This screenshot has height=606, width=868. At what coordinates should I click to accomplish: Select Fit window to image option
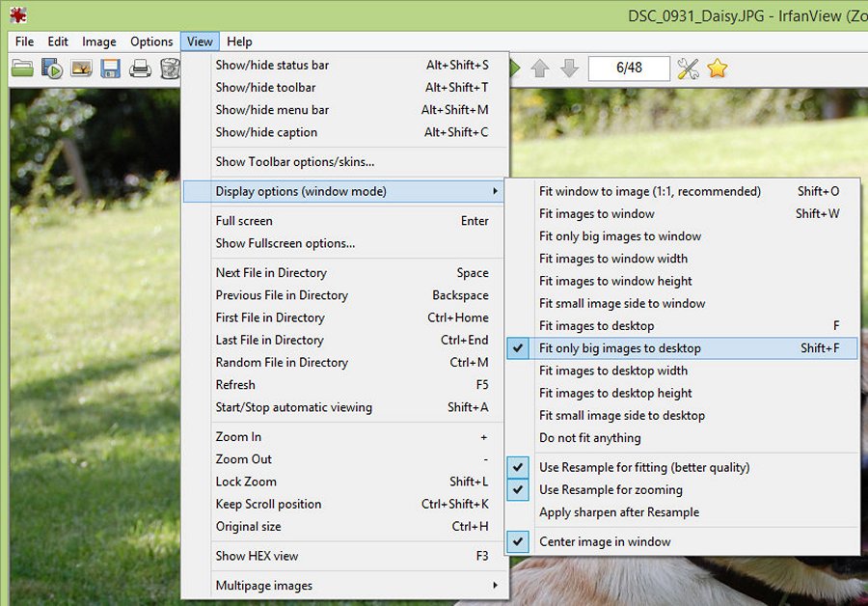click(682, 192)
